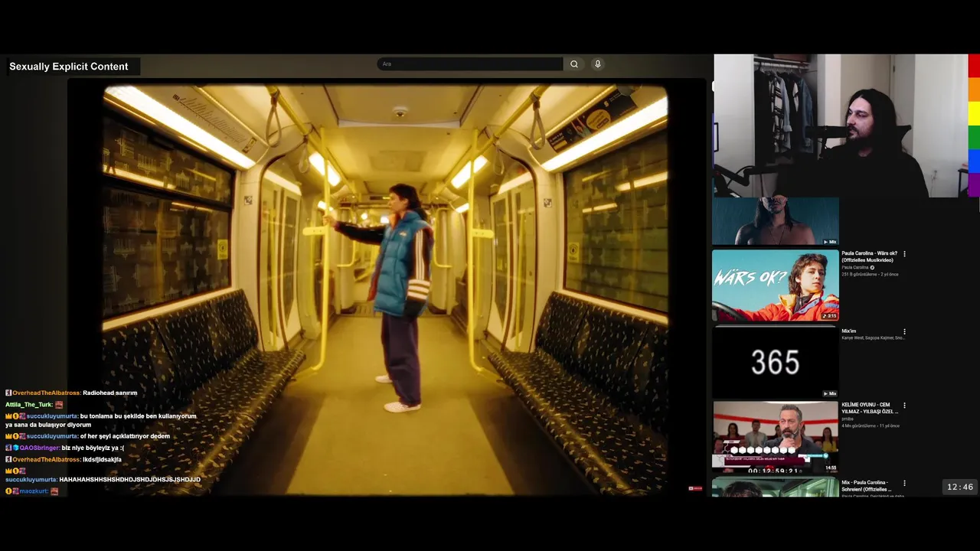The height and width of the screenshot is (551, 980).
Task: Play the 'WÄRS OK?' video thumbnail
Action: tap(776, 285)
